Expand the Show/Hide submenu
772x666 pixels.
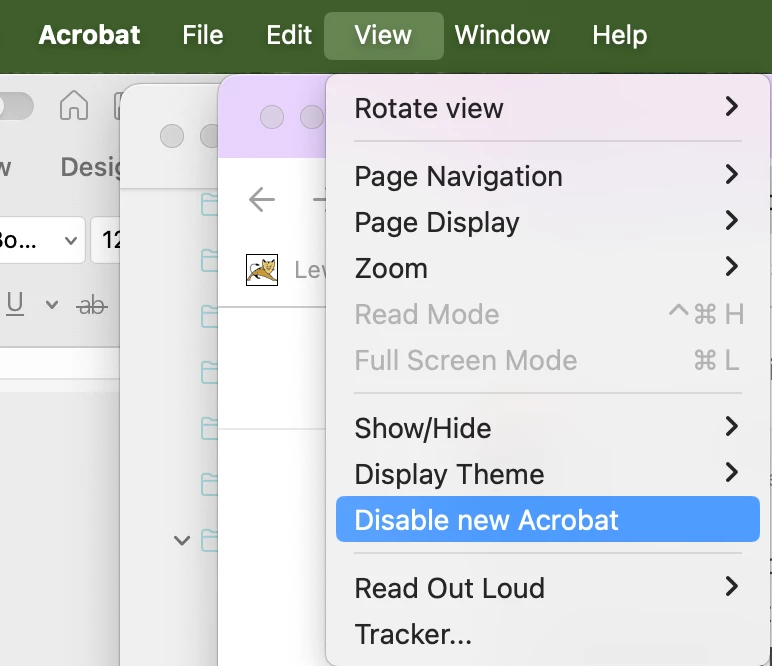[547, 428]
